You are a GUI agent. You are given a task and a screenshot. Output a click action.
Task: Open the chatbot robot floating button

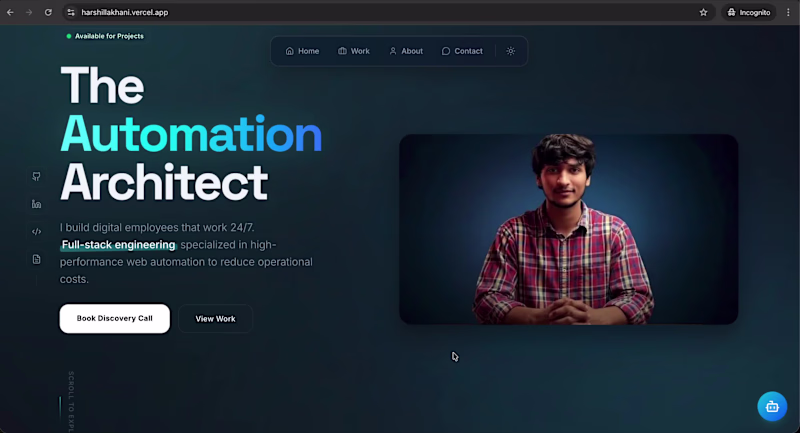[x=772, y=406]
